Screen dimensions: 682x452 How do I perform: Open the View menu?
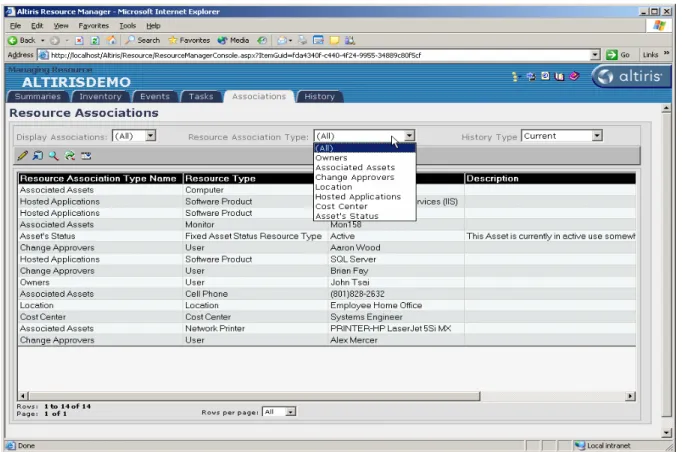pyautogui.click(x=61, y=26)
